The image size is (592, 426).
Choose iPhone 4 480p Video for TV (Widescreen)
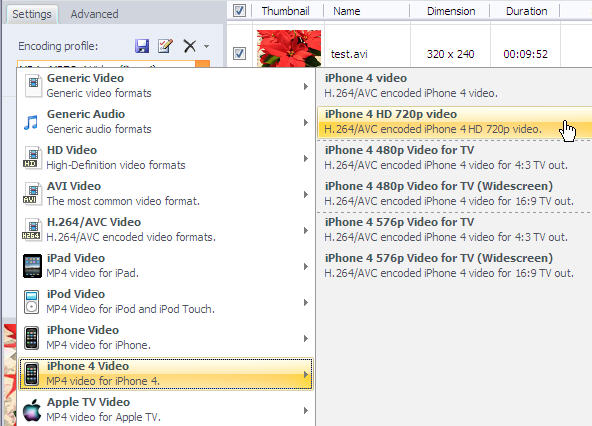coord(454,193)
